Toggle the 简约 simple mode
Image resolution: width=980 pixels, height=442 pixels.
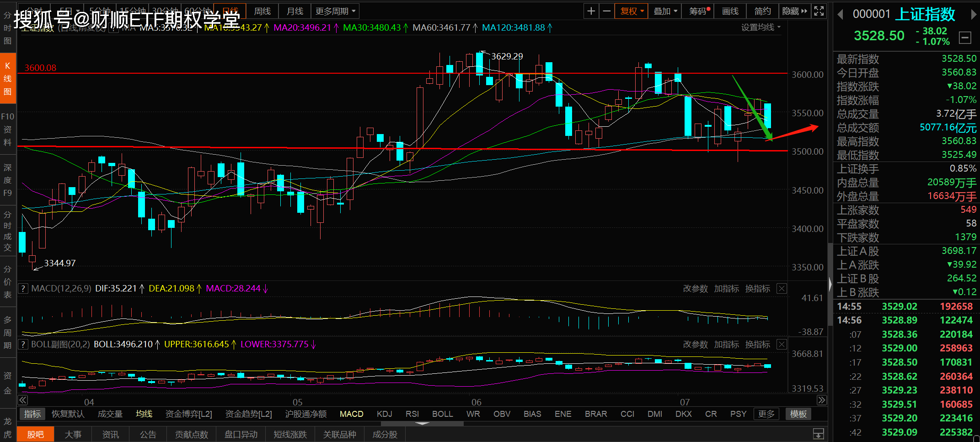pyautogui.click(x=762, y=11)
